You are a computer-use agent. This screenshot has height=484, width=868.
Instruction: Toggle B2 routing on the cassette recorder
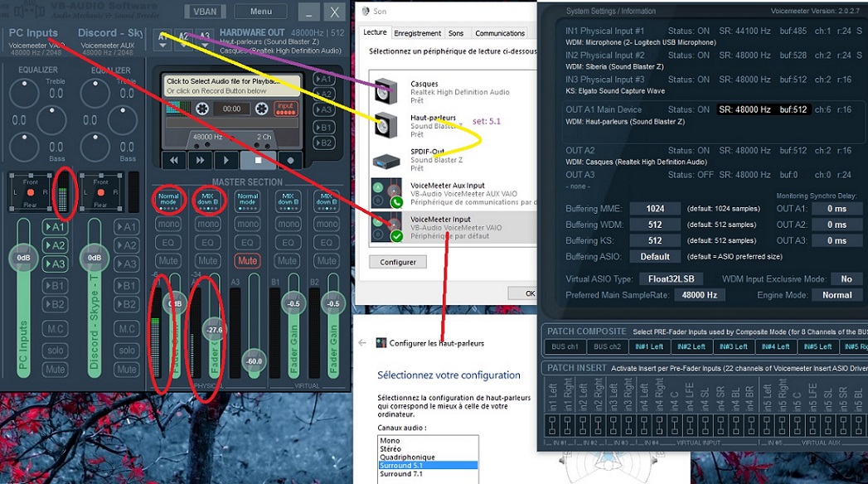point(323,143)
